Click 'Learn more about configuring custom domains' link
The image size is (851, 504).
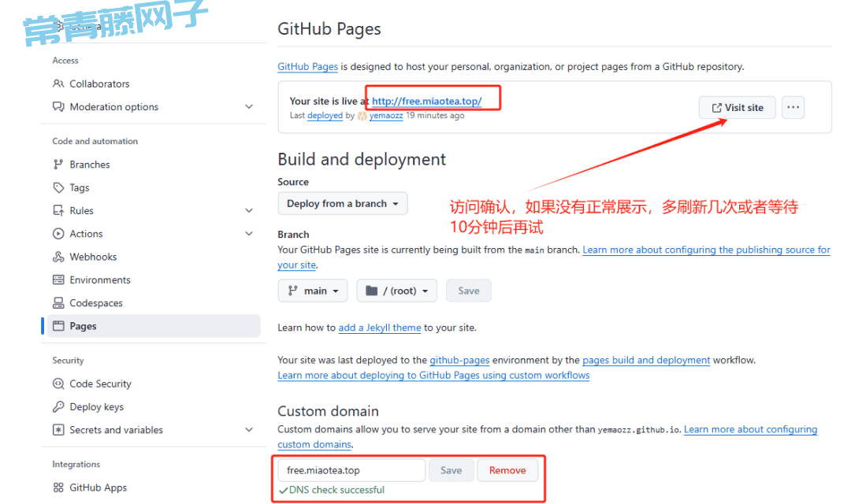751,429
